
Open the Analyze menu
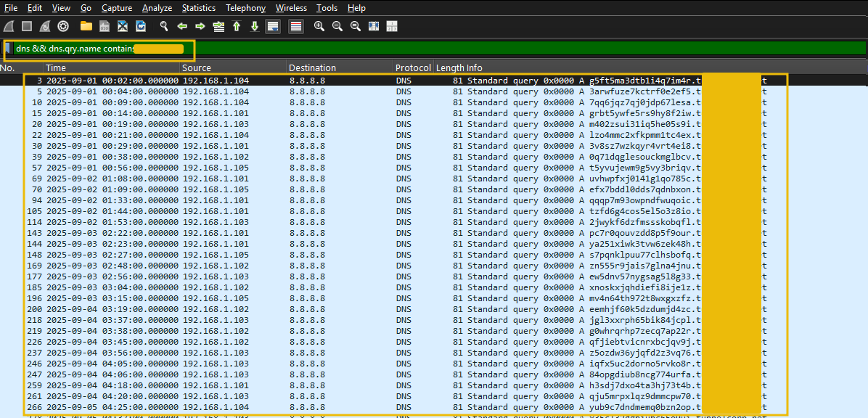tap(157, 8)
